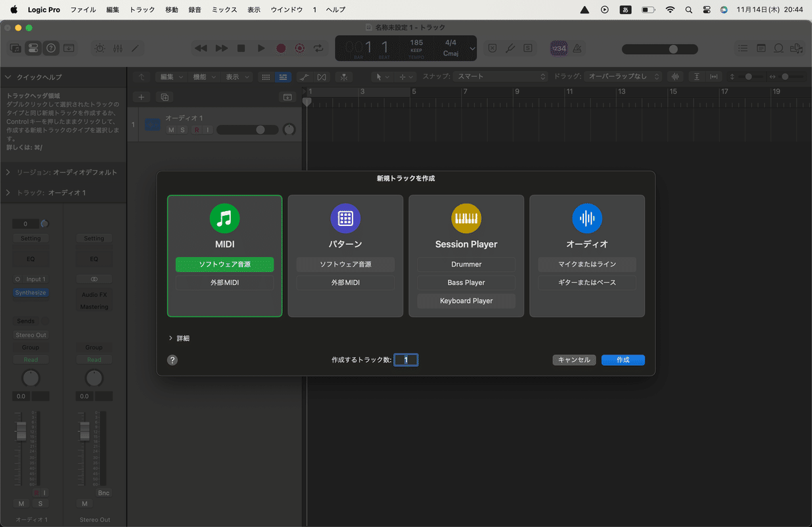The height and width of the screenshot is (527, 812).
Task: Click the Fast Forward transport button
Action: 221,48
